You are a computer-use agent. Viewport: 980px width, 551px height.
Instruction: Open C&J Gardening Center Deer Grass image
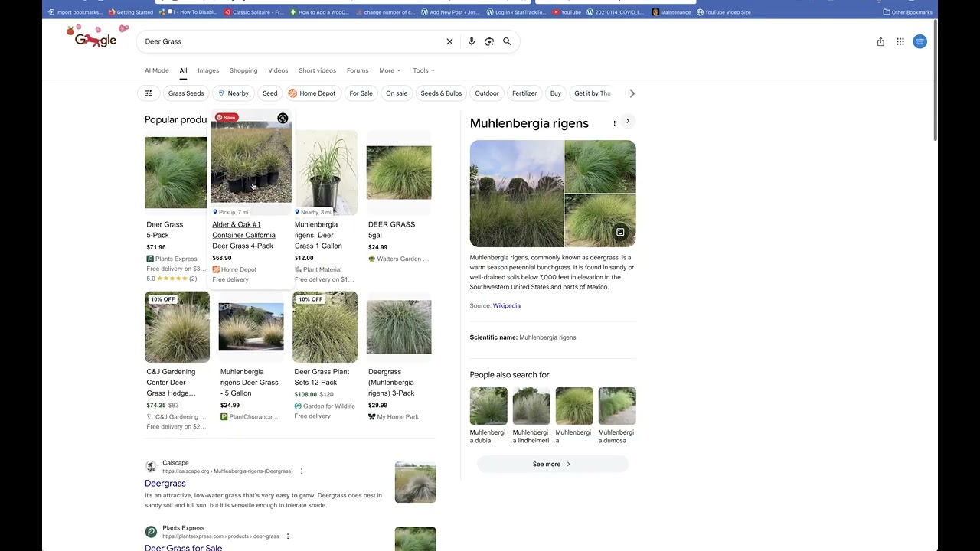(177, 327)
